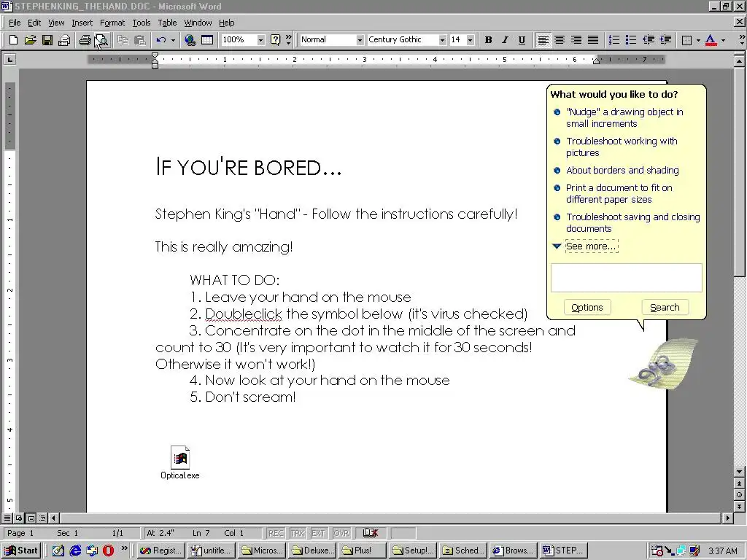Increase the paragraph indent
The height and width of the screenshot is (560, 747).
pos(665,40)
